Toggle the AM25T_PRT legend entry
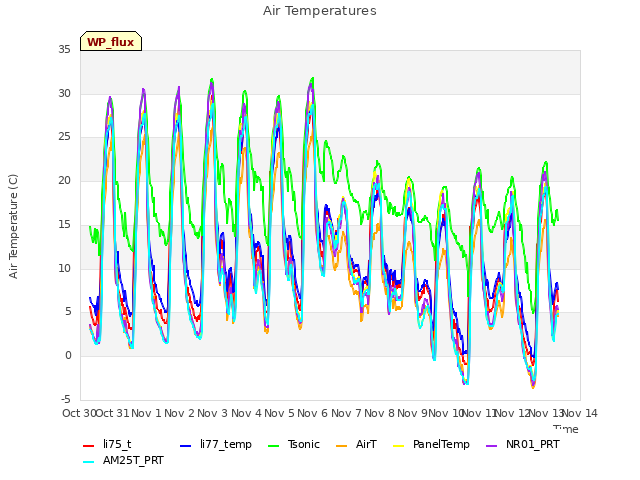This screenshot has width=640, height=480. (x=123, y=461)
